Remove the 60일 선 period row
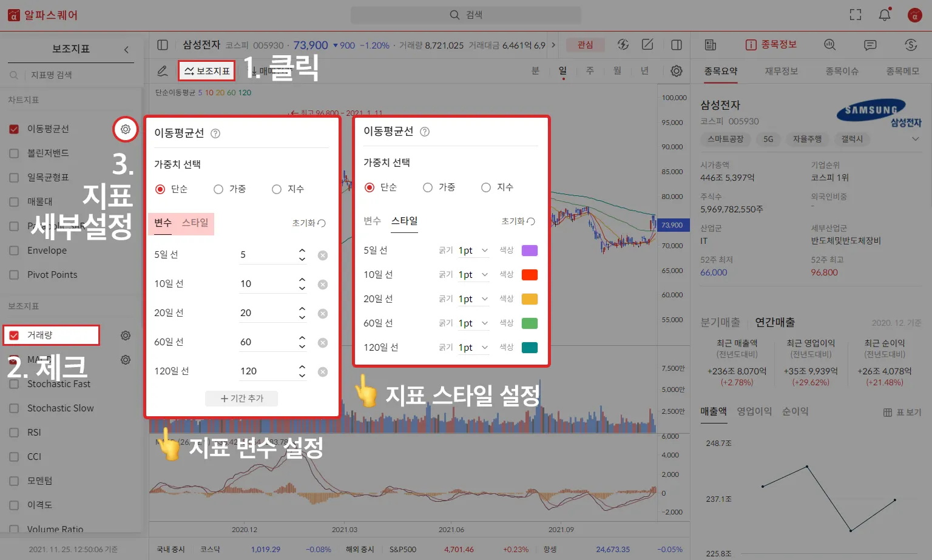Viewport: 932px width, 560px height. point(323,343)
